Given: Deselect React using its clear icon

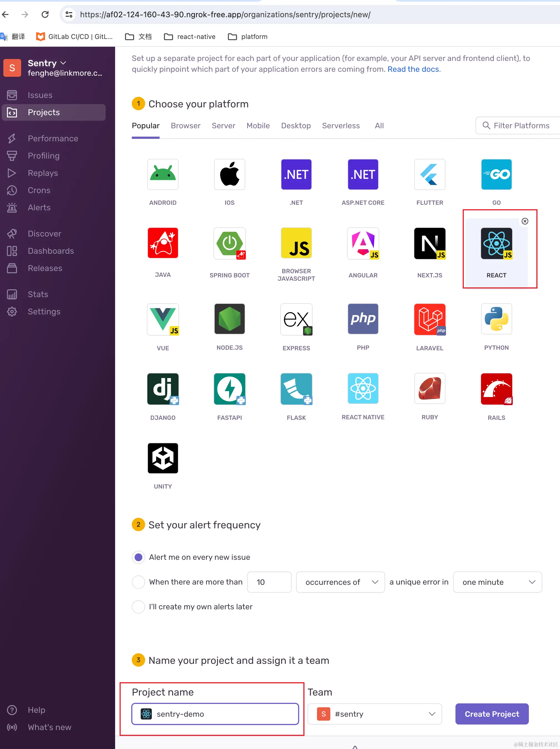Looking at the screenshot, I should click(524, 221).
